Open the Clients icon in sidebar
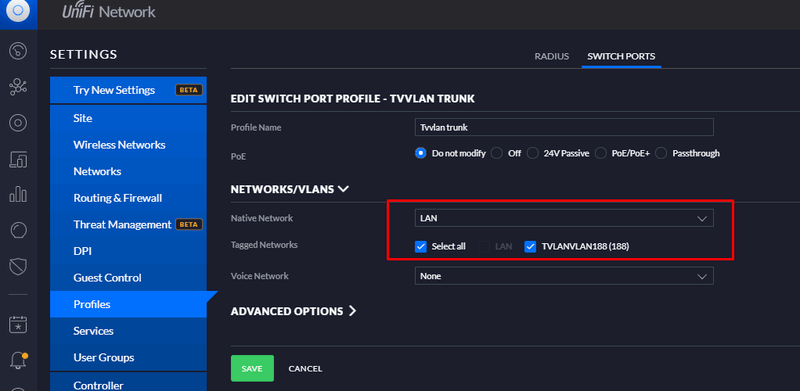This screenshot has width=800, height=391. point(18,159)
